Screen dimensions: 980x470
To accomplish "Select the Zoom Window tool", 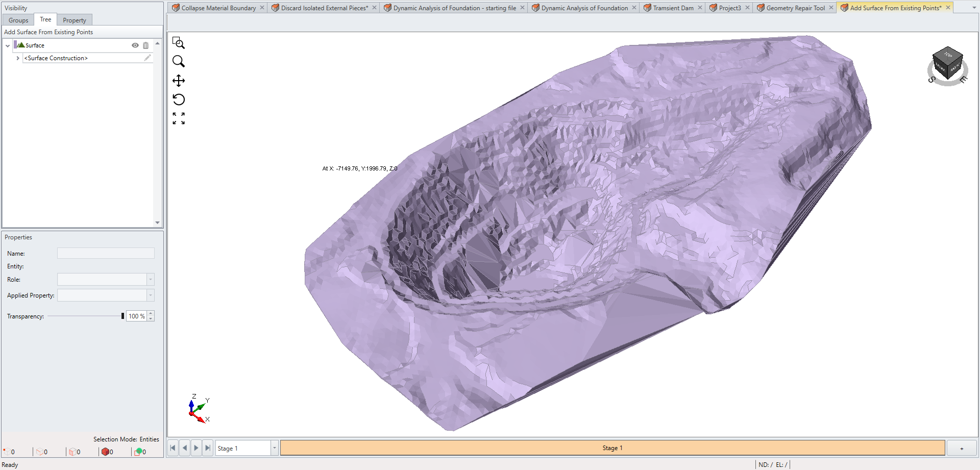I will coord(178,43).
